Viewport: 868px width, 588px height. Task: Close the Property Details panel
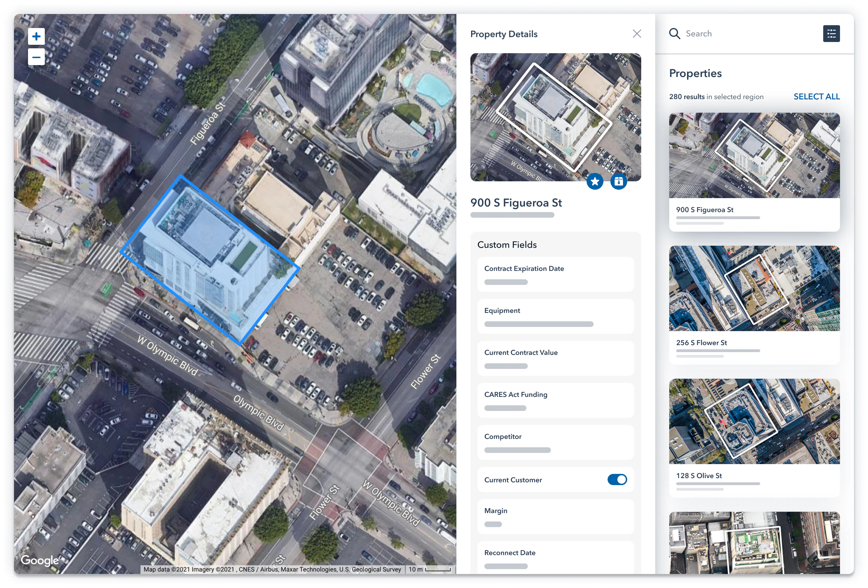(x=637, y=34)
